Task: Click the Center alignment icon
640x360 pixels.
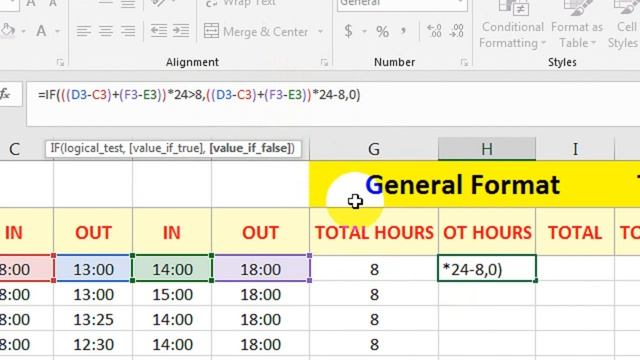Action: [106, 31]
